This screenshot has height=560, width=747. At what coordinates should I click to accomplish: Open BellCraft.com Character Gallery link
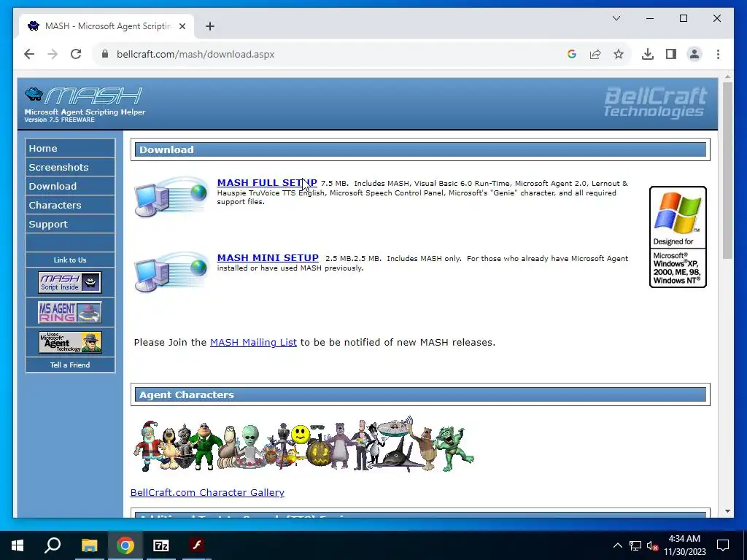click(207, 492)
